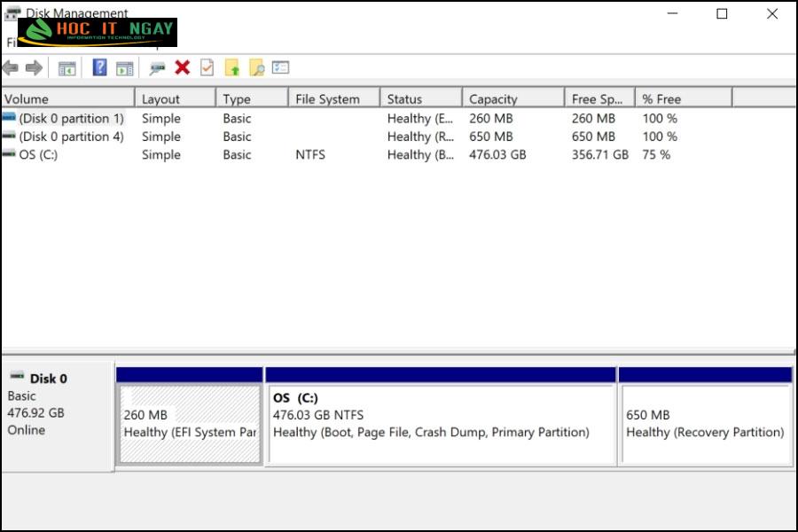Click the 'Healthy (B...' status cell

(420, 155)
